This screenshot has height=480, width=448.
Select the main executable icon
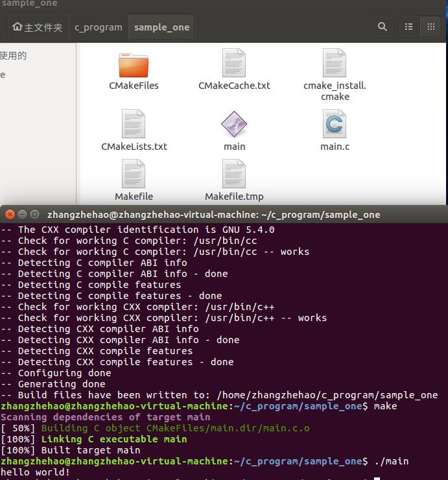point(234,124)
